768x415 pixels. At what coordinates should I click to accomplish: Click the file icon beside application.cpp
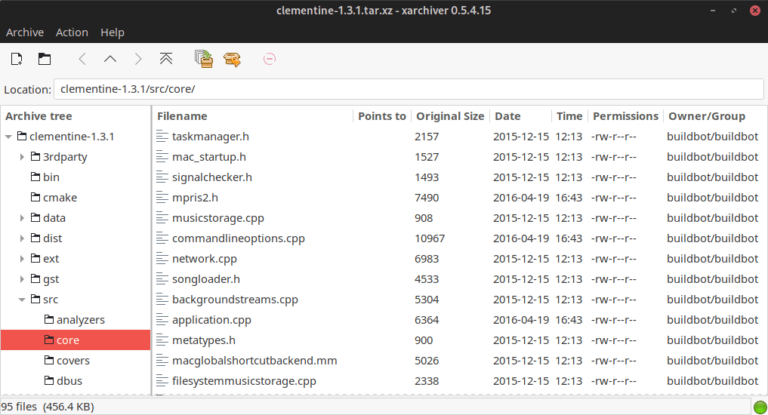pos(162,320)
